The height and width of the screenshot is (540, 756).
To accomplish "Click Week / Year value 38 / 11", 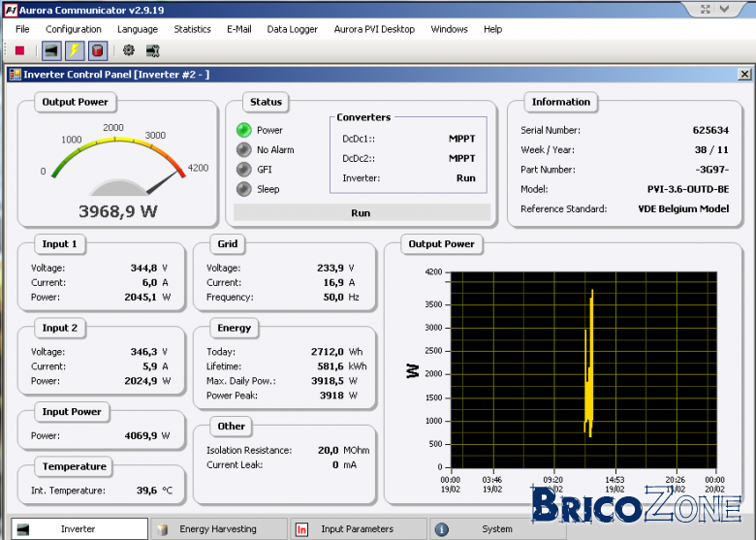I will (x=711, y=150).
